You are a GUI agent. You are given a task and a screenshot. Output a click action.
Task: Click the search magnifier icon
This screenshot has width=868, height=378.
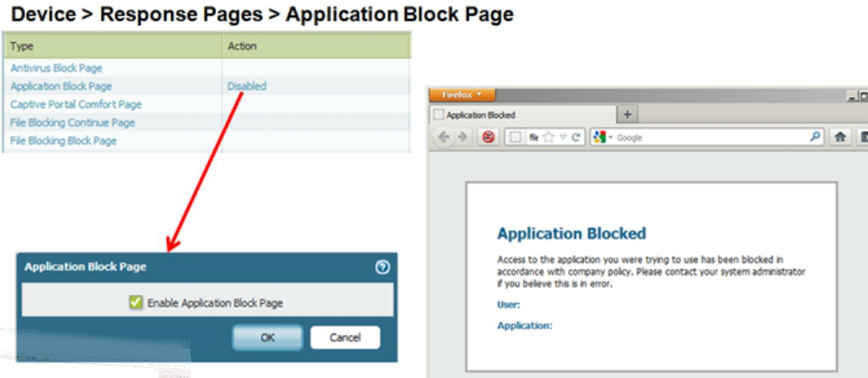tap(815, 137)
